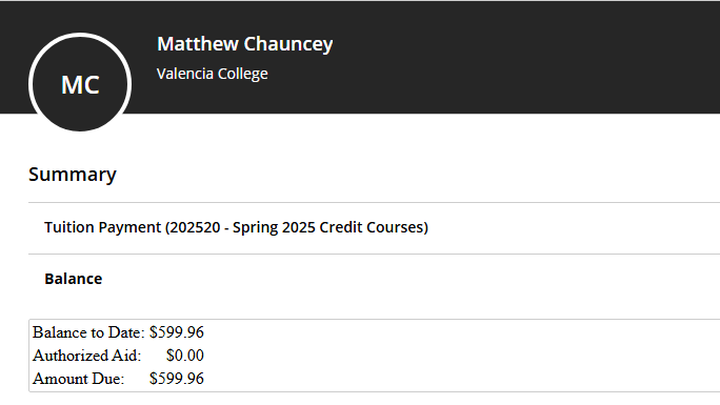This screenshot has width=720, height=405.
Task: Click the dark profile header banner
Action: (x=505, y=57)
